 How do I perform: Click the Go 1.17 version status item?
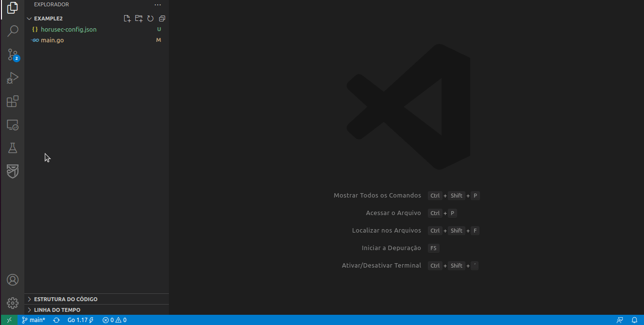(x=80, y=320)
